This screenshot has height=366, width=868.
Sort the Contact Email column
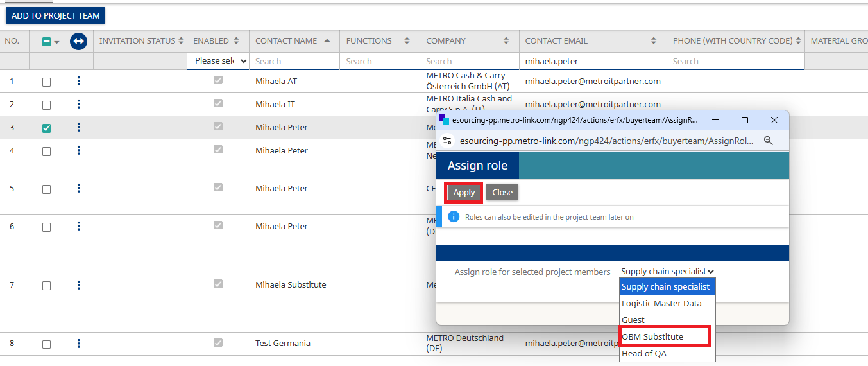(x=654, y=40)
